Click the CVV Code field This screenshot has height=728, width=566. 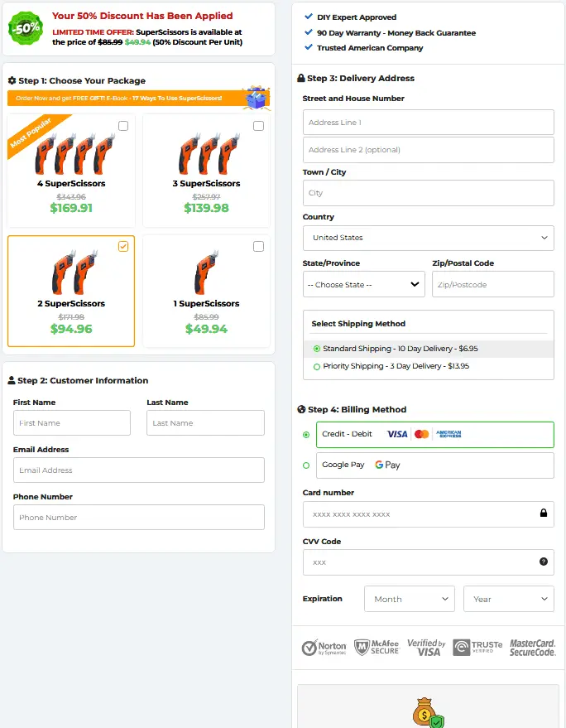pyautogui.click(x=428, y=562)
